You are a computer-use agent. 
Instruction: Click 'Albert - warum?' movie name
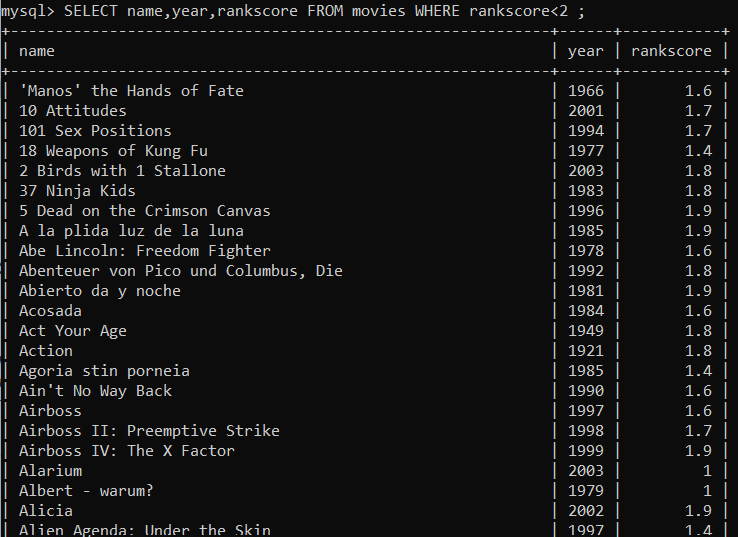[86, 490]
